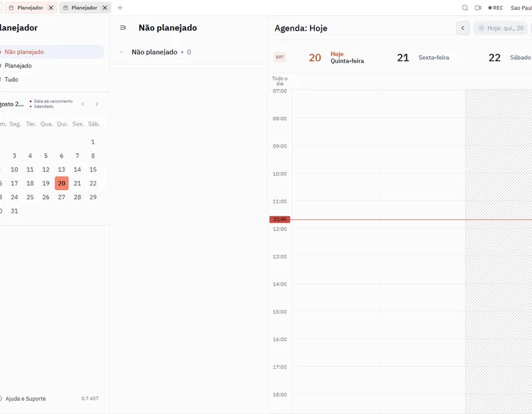Click the 09:00 slot on Quinta-feira
532x414 pixels.
point(335,159)
